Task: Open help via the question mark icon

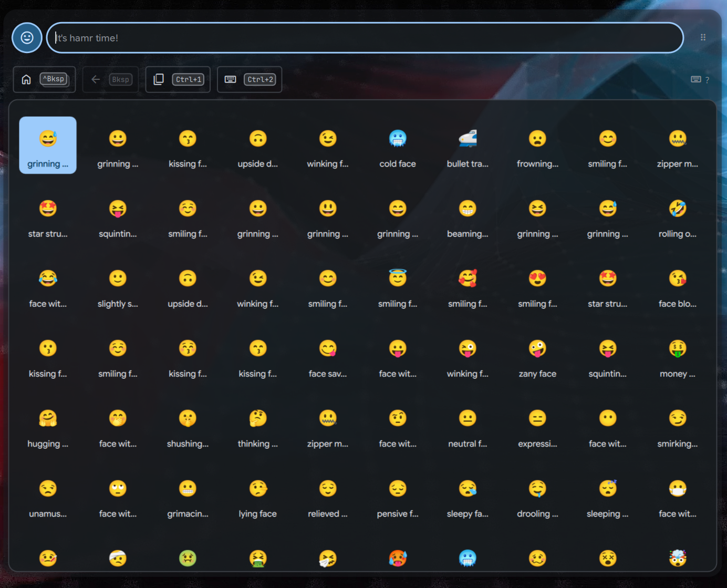Action: [x=707, y=80]
